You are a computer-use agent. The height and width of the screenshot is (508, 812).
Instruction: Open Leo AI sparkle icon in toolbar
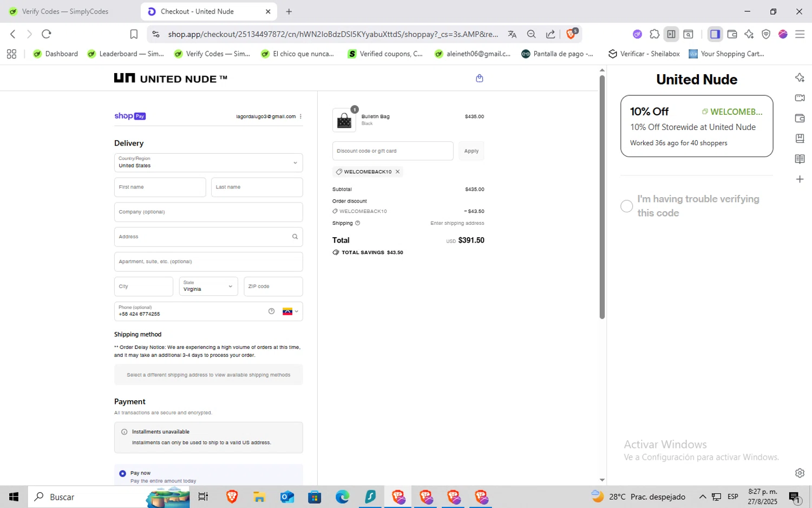point(749,34)
